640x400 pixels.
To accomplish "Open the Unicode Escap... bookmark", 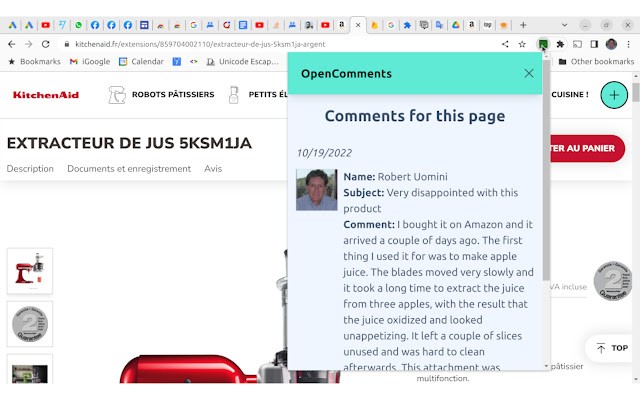I will pyautogui.click(x=242, y=62).
